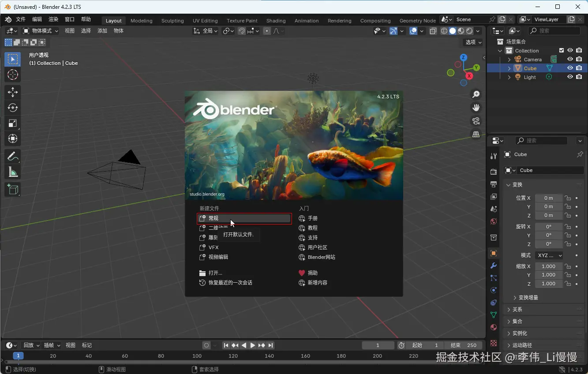
Task: Activate the Move tool
Action: click(13, 92)
